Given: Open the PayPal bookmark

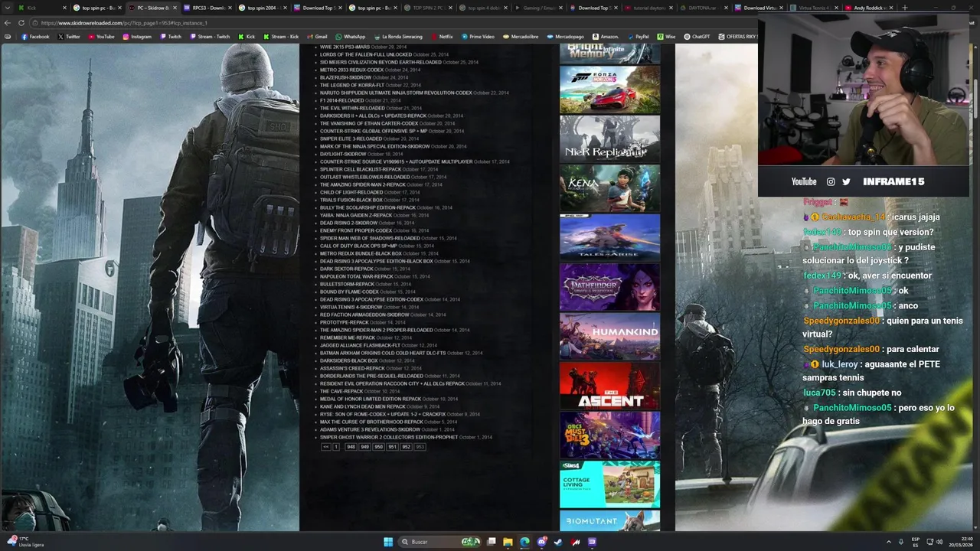Looking at the screenshot, I should click(637, 36).
